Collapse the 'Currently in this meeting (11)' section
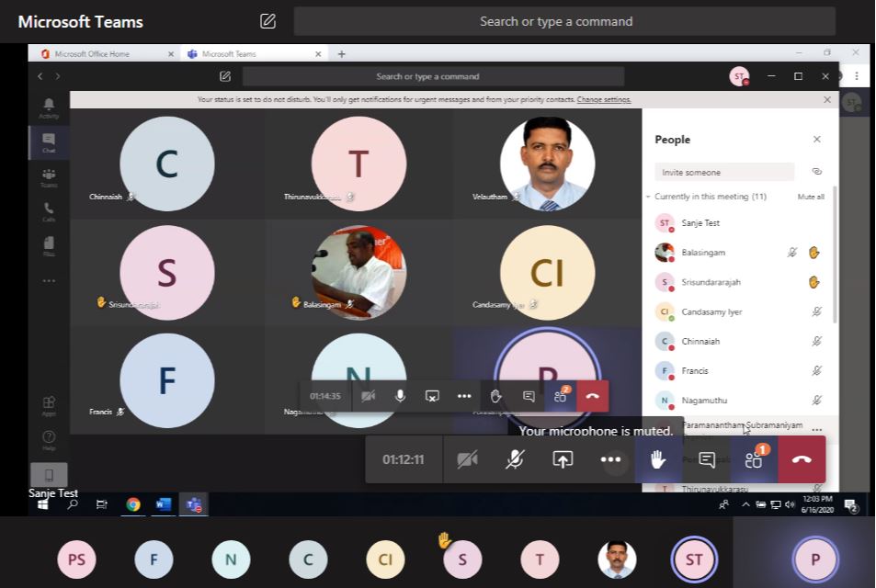 coord(648,197)
